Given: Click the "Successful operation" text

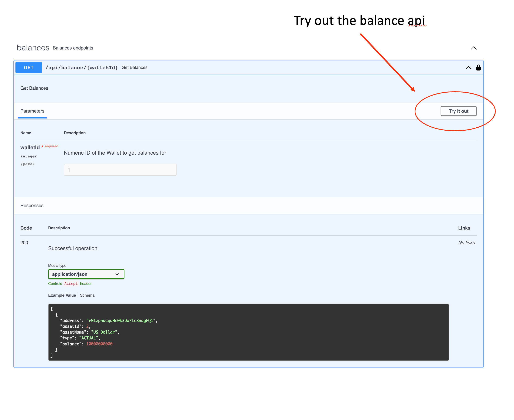Looking at the screenshot, I should [73, 248].
